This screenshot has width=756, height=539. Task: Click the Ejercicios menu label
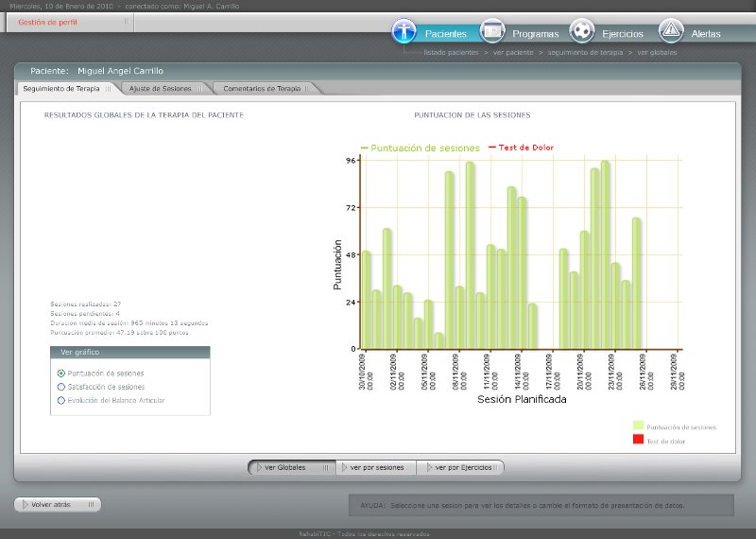(623, 34)
